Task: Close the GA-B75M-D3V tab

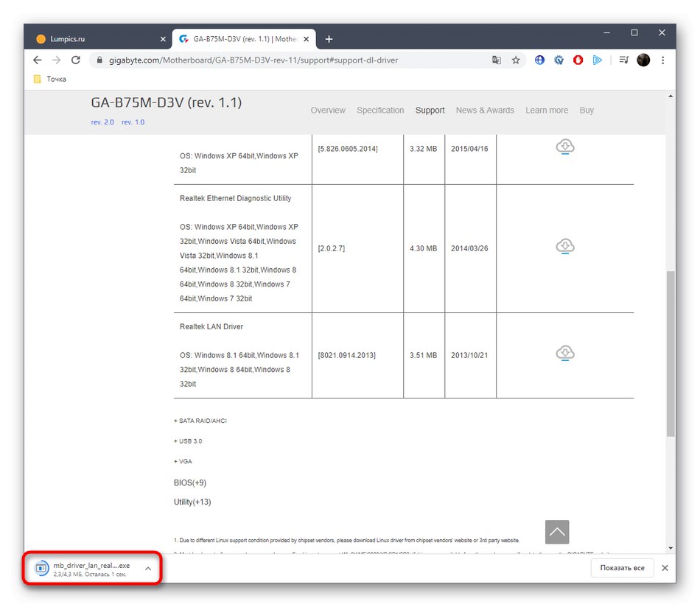Action: click(307, 39)
